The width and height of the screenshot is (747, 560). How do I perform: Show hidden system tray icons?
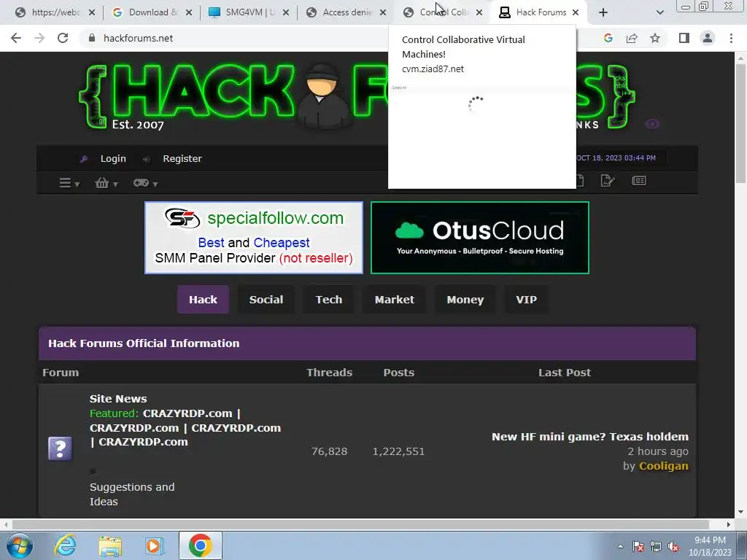pos(620,546)
